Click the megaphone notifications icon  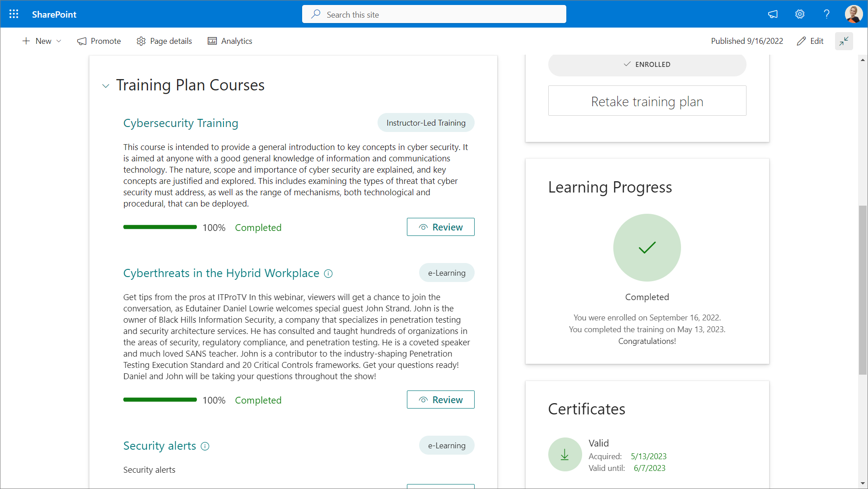(x=773, y=14)
